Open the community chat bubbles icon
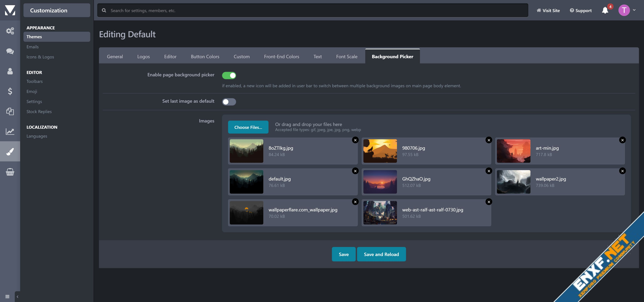644x302 pixels. (x=10, y=51)
